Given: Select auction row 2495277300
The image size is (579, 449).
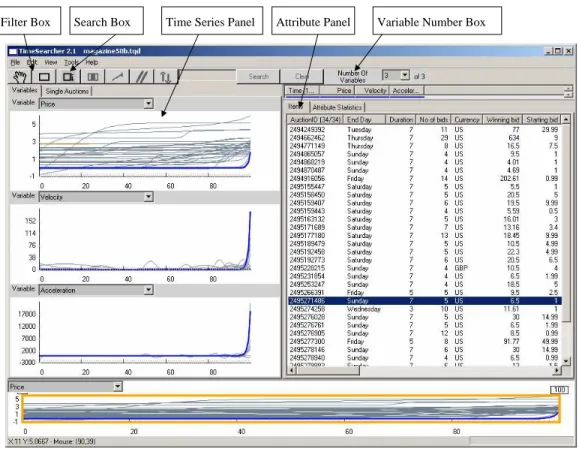Looking at the screenshot, I should (424, 341).
